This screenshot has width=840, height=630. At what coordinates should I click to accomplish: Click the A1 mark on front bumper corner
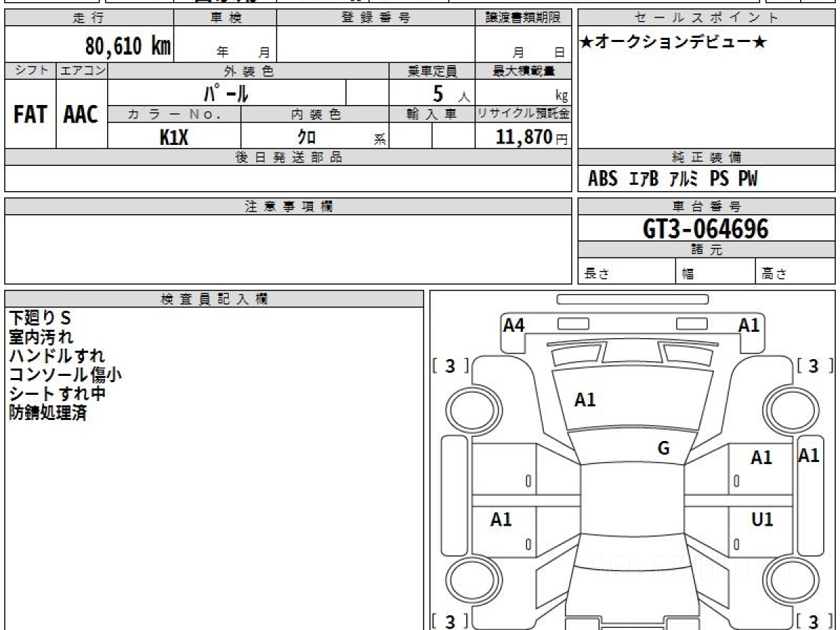(749, 325)
